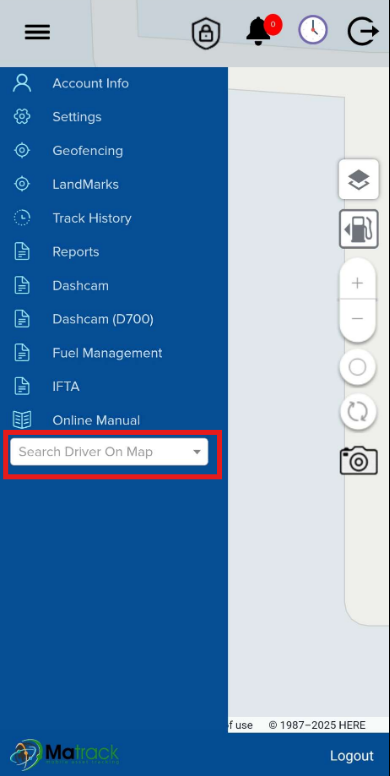Click the HERE copyright map attribution
Screen dimensions: 390x776
(317, 725)
